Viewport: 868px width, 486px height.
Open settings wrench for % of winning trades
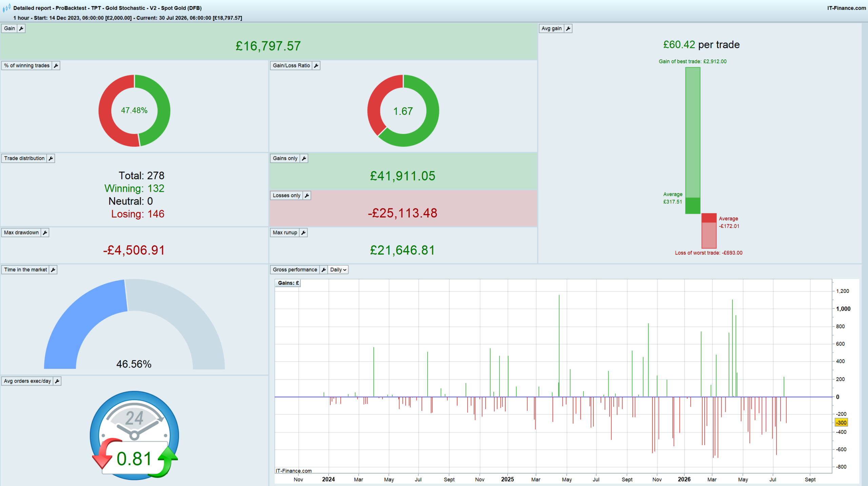click(x=56, y=66)
